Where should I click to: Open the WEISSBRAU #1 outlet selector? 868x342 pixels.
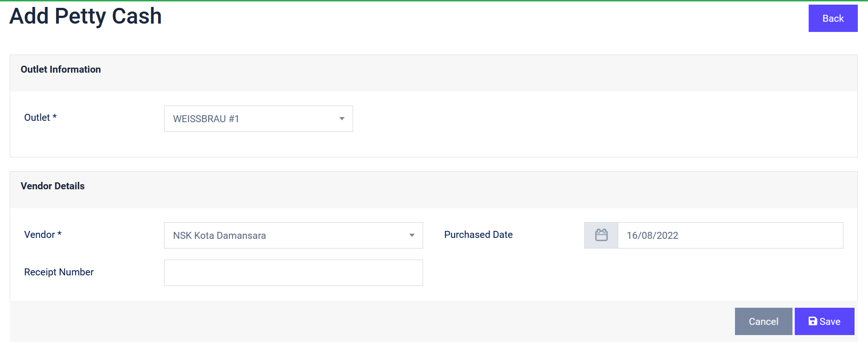click(258, 119)
